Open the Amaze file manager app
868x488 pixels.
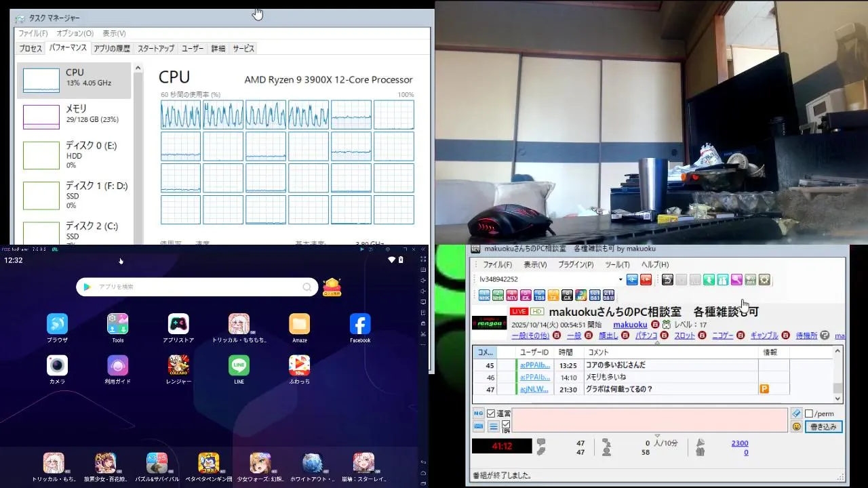[x=299, y=324]
